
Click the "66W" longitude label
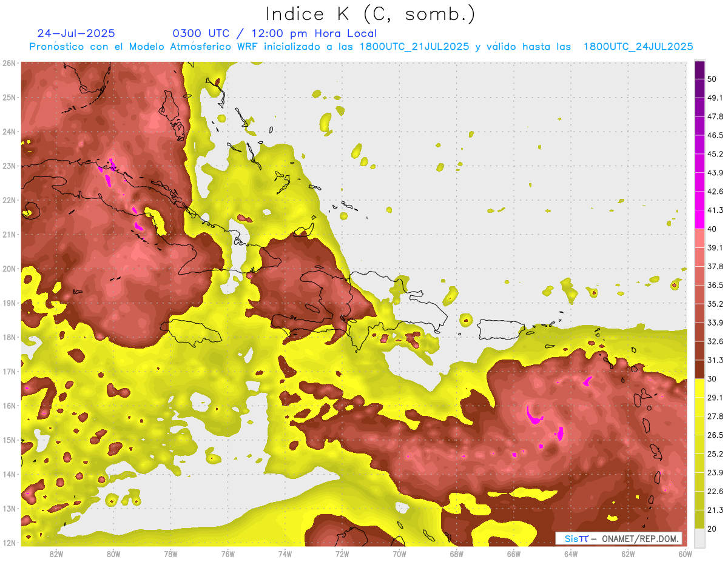(x=513, y=554)
